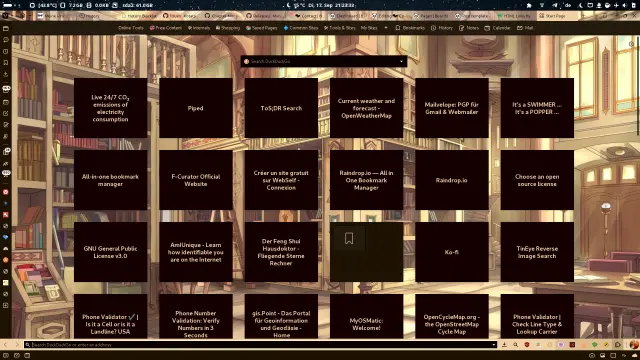Open the OpenCycleMap.org tile
This screenshot has width=640, height=360.
pos(451,316)
